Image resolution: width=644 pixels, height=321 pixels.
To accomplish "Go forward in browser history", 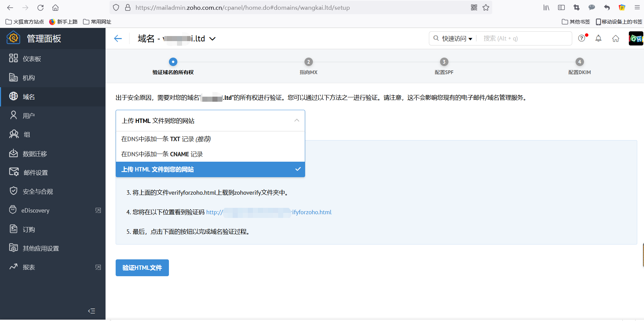I will click(25, 7).
